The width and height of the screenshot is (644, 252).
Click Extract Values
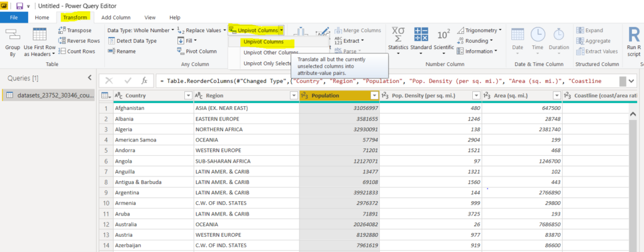tap(597, 52)
